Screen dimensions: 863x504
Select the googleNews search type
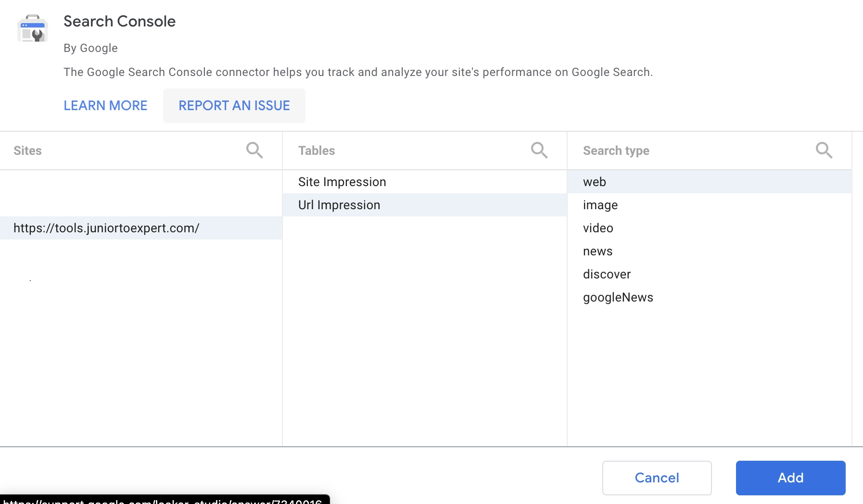coord(710,297)
